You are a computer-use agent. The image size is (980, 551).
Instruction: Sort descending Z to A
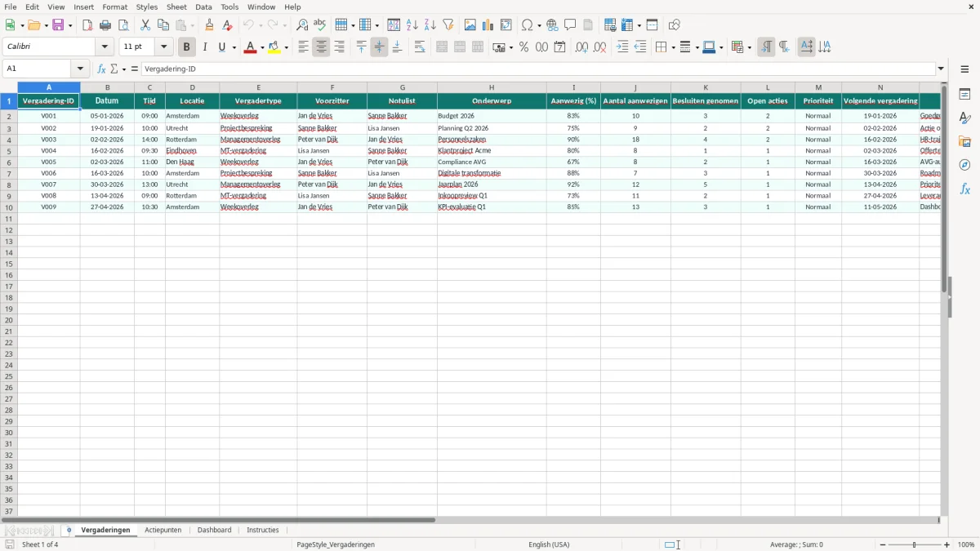click(430, 25)
